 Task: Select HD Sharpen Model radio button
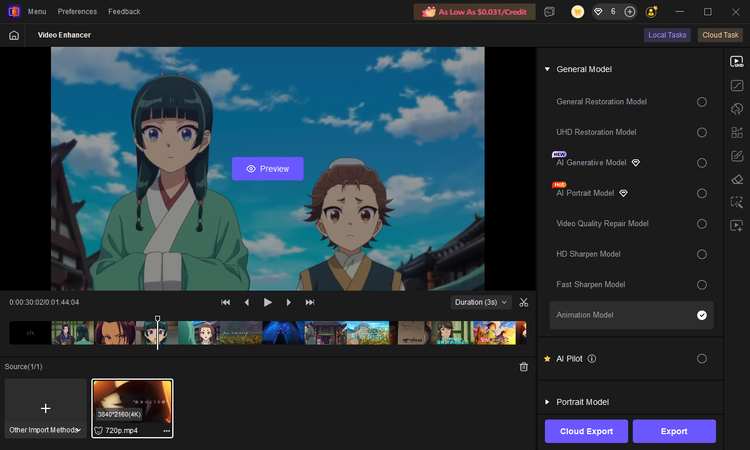coord(701,254)
